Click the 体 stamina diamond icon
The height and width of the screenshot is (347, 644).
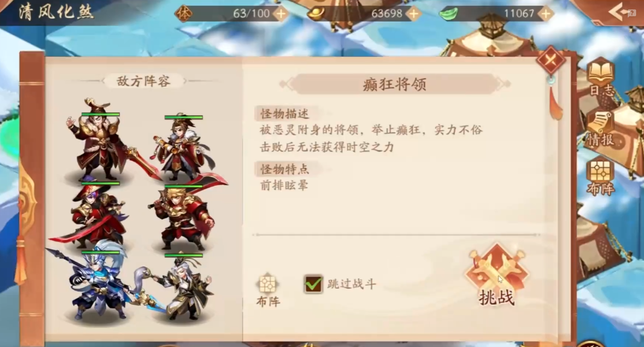click(x=183, y=13)
